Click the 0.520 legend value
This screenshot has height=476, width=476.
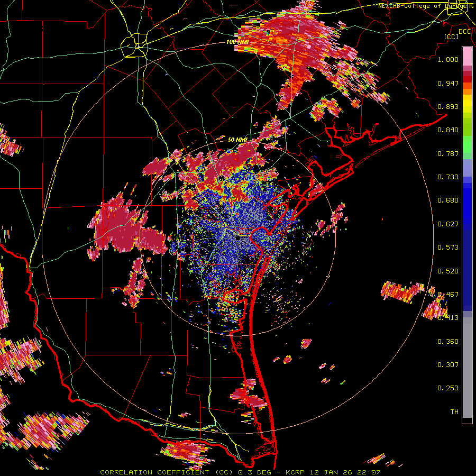pos(448,271)
